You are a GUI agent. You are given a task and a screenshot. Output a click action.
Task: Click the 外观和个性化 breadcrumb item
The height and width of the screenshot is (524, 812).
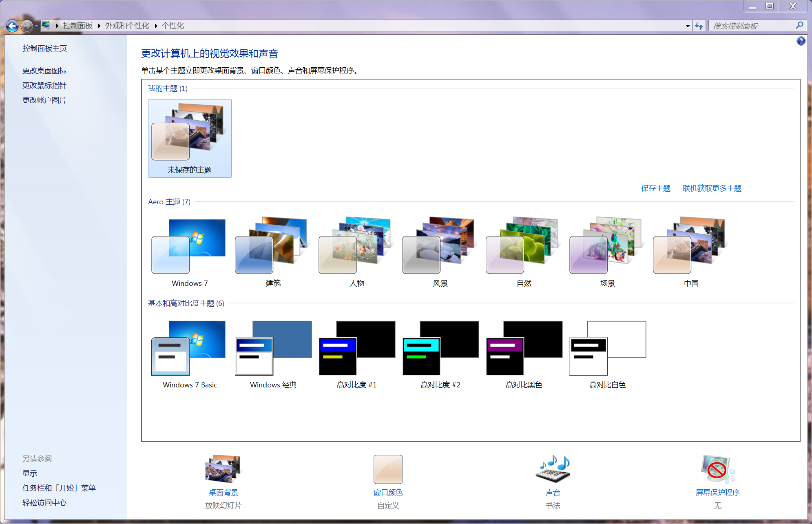click(127, 26)
